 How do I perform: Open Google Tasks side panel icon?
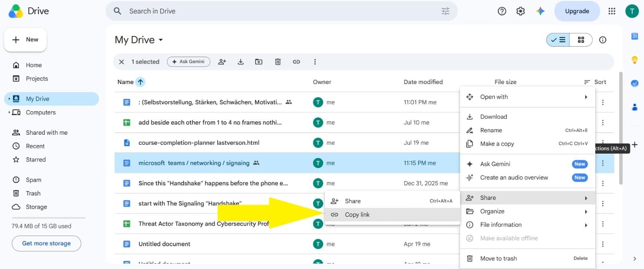[635, 83]
